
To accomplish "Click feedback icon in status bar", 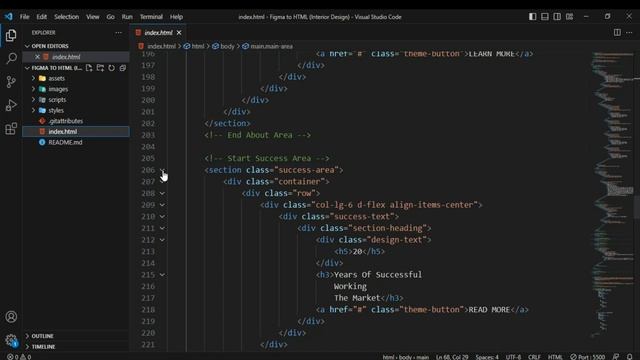I will click(x=616, y=357).
